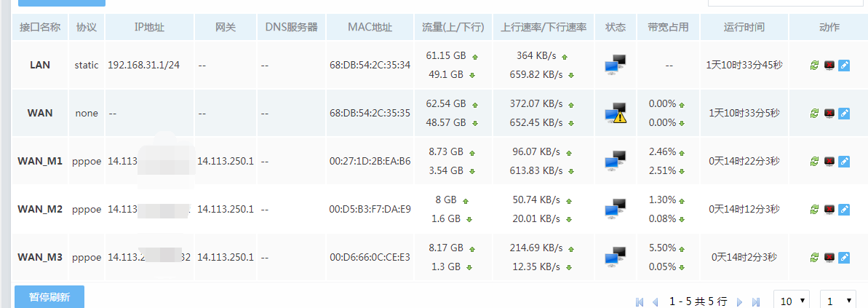The height and width of the screenshot is (308, 868).
Task: Click the WAN status warning icon
Action: point(615,113)
